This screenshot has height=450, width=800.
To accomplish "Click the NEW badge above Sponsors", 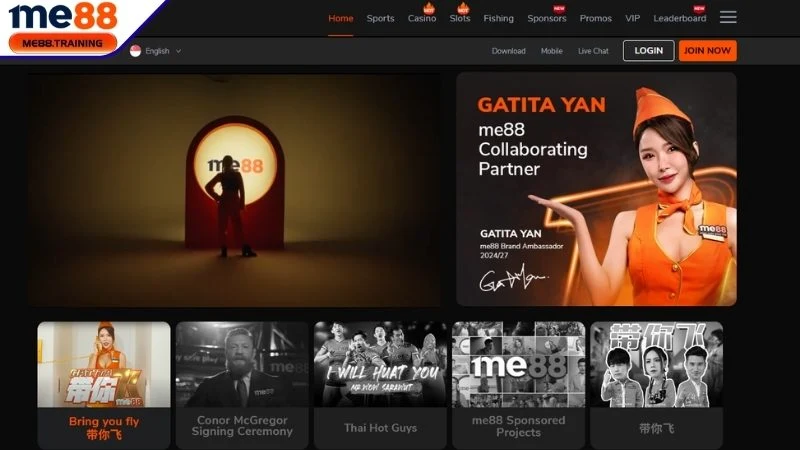I will click(559, 7).
